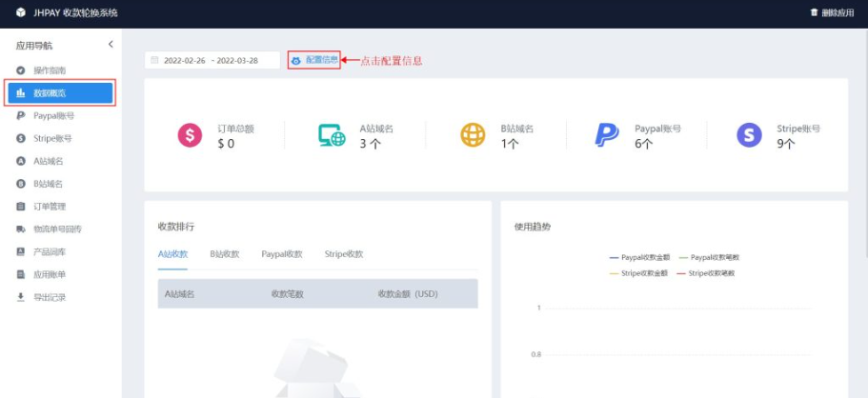Click the teal A站域名 monitor globe icon

(332, 135)
